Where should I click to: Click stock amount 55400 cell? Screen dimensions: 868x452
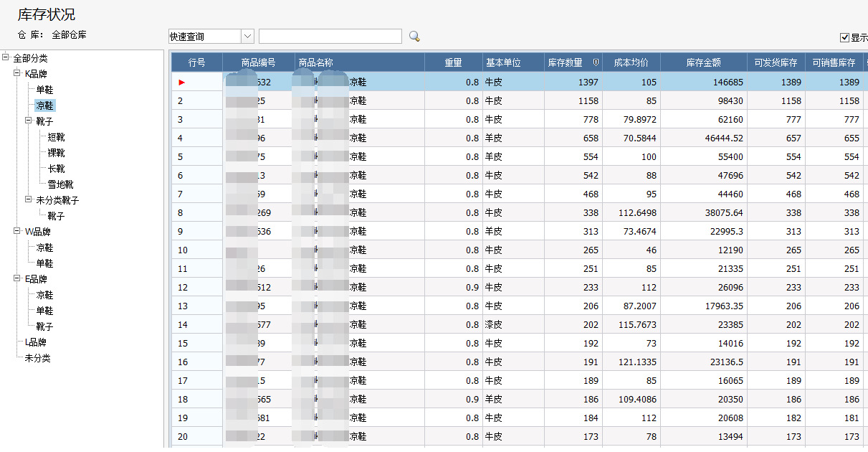(703, 157)
